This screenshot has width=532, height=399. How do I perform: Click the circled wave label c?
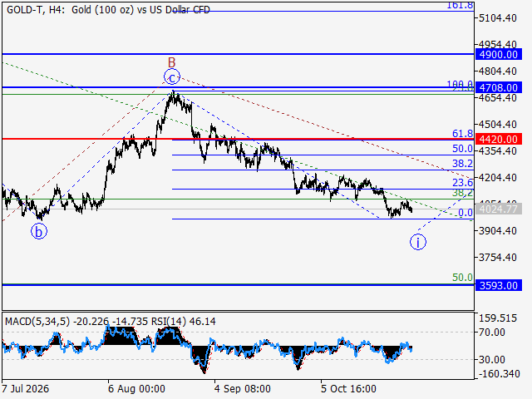point(172,77)
